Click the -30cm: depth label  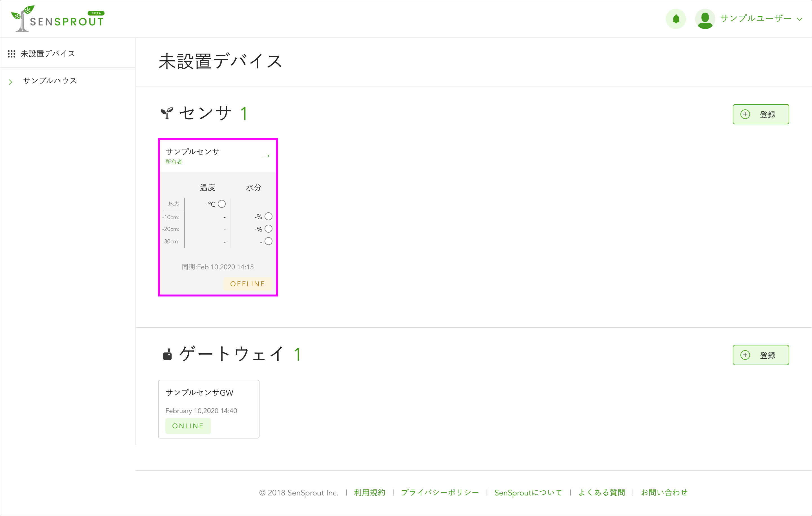(171, 242)
